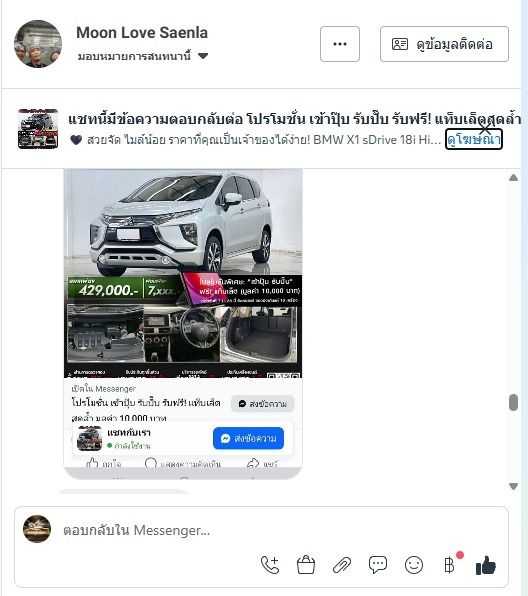Click the gray ส่งข้อความ button in ad
This screenshot has height=596, width=528.
point(262,404)
